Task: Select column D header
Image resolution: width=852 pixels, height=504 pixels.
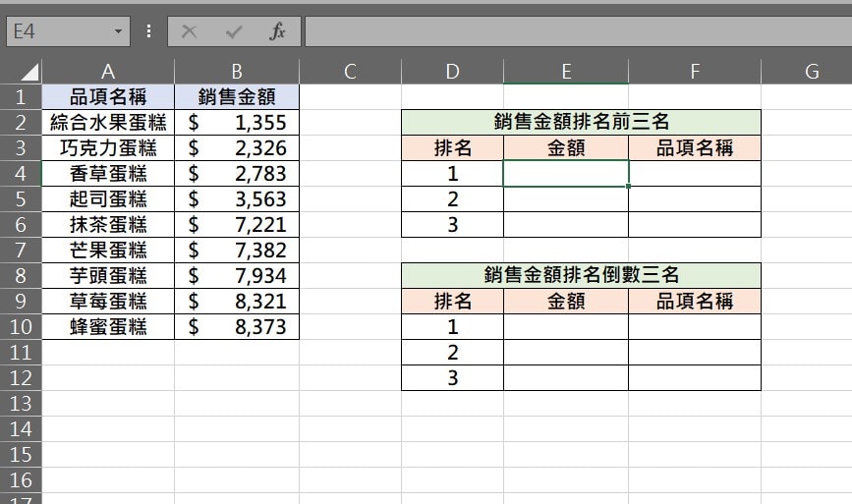Action: pyautogui.click(x=453, y=72)
